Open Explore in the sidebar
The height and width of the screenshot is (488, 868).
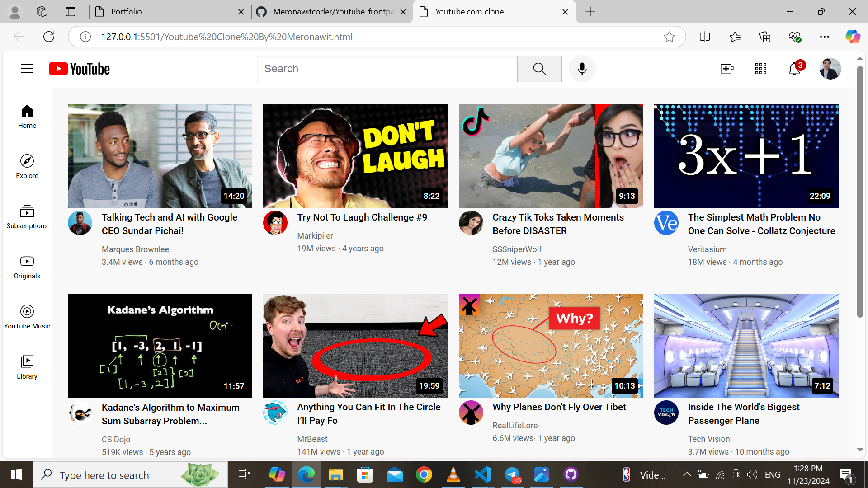[x=27, y=167]
